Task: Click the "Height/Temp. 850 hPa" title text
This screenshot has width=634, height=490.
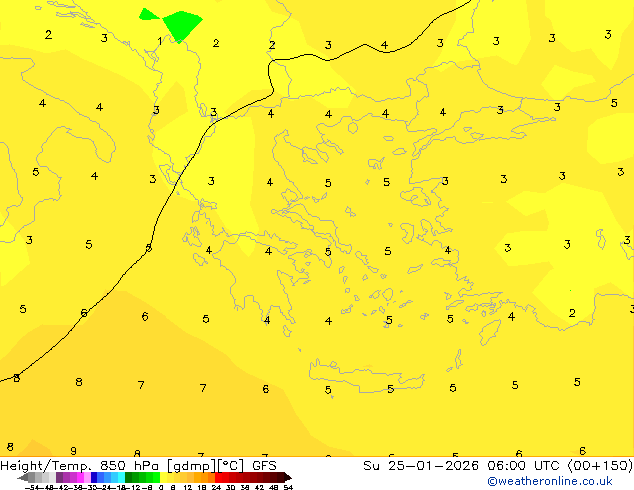Action: [x=80, y=466]
